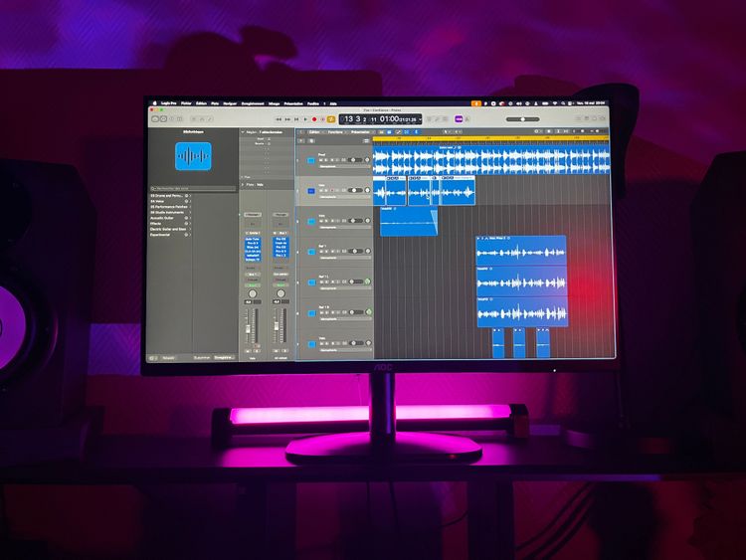Click the Bus 1 send slot on left strip
This screenshot has height=560, width=746.
(253, 275)
